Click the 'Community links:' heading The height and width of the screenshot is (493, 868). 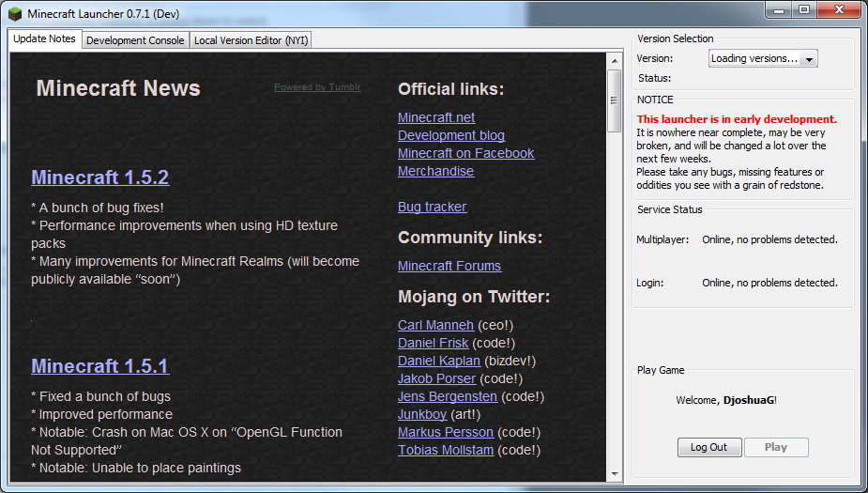tap(470, 237)
